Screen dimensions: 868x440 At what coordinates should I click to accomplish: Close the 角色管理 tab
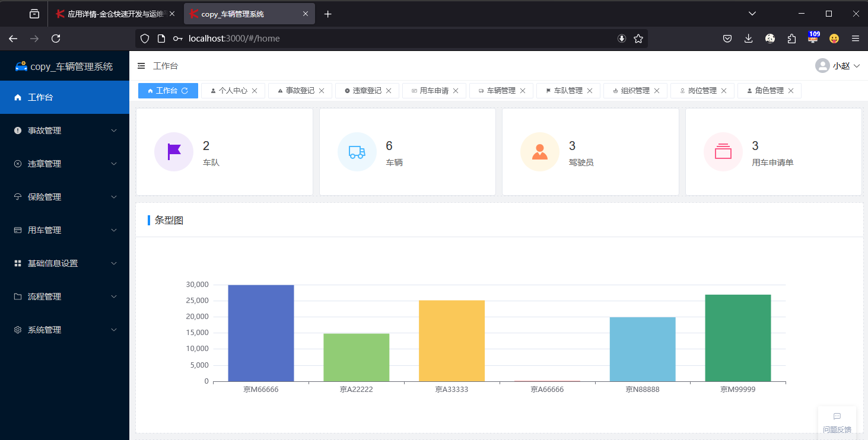click(x=791, y=91)
